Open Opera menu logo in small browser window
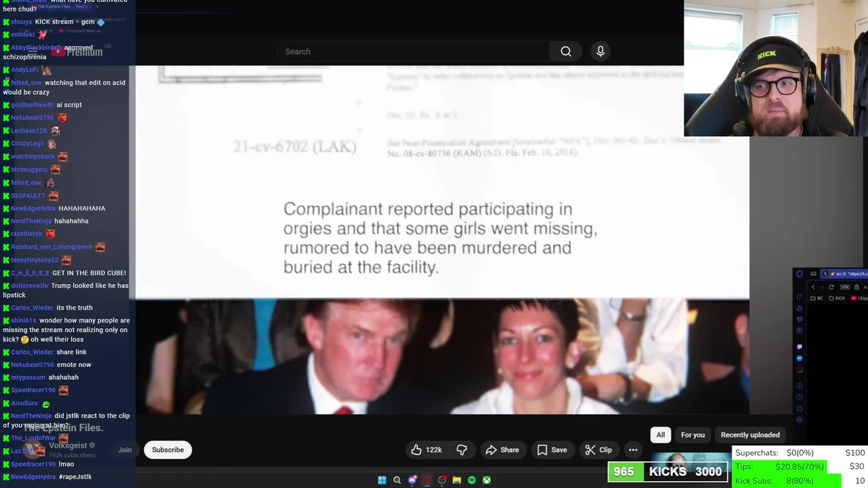The width and height of the screenshot is (868, 488). point(800,274)
